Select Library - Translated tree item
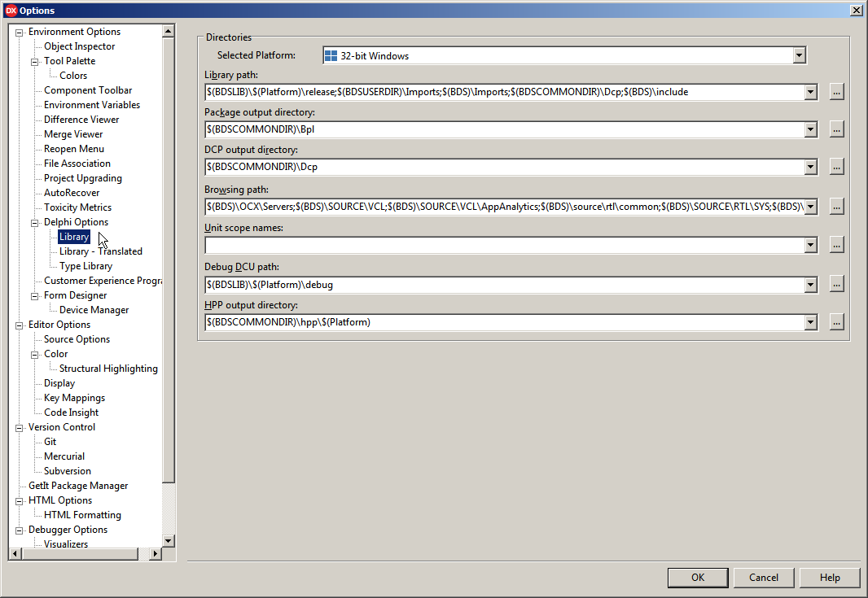The image size is (868, 598). (101, 251)
